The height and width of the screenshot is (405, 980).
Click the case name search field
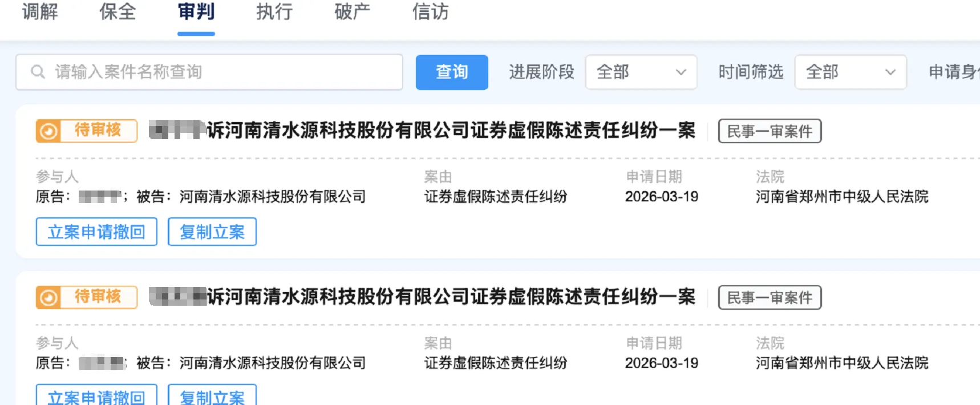tap(209, 72)
